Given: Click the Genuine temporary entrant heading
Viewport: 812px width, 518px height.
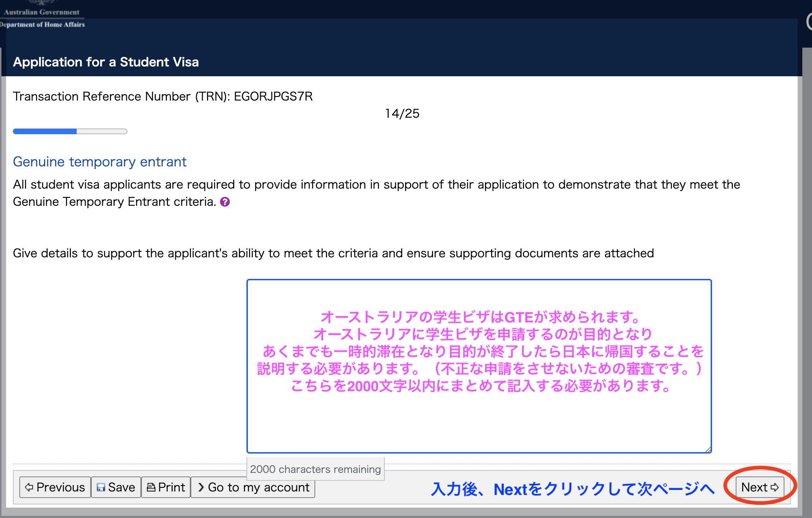Looking at the screenshot, I should [x=100, y=162].
